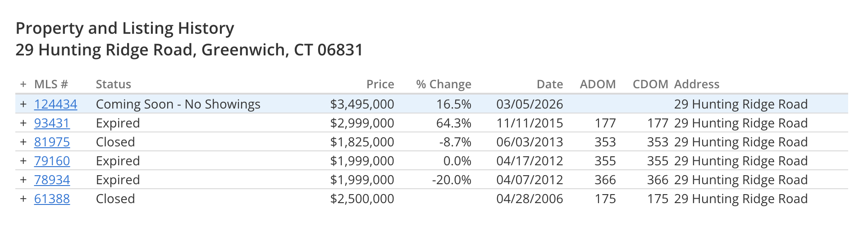Expand all rows with header plus sign

(x=23, y=84)
